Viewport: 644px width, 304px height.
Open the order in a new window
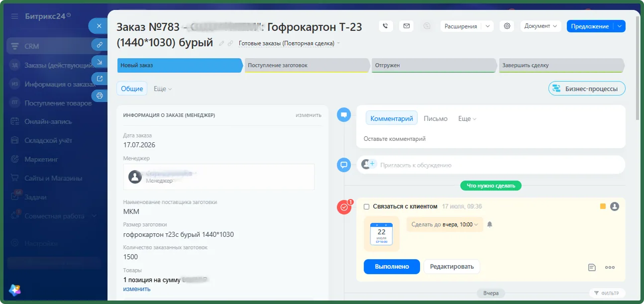pos(100,79)
